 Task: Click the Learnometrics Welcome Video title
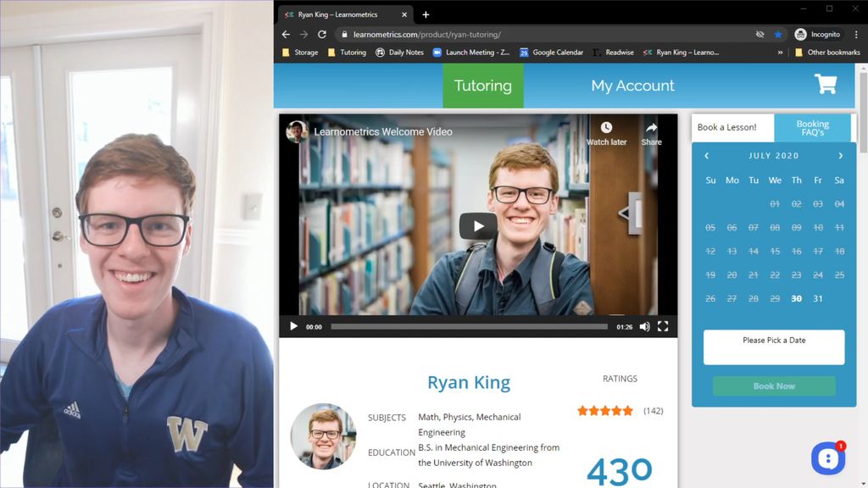[x=383, y=132]
